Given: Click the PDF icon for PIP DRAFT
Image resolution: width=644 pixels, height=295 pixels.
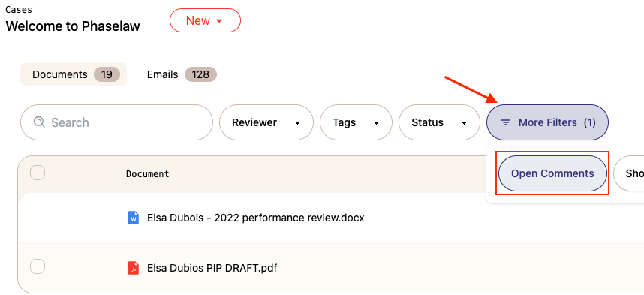Looking at the screenshot, I should pos(134,268).
